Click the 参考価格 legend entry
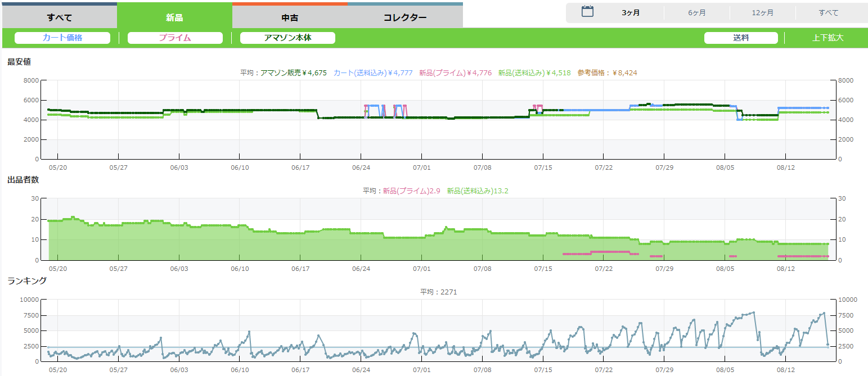Viewport: 868px width, 376px height. tap(607, 73)
